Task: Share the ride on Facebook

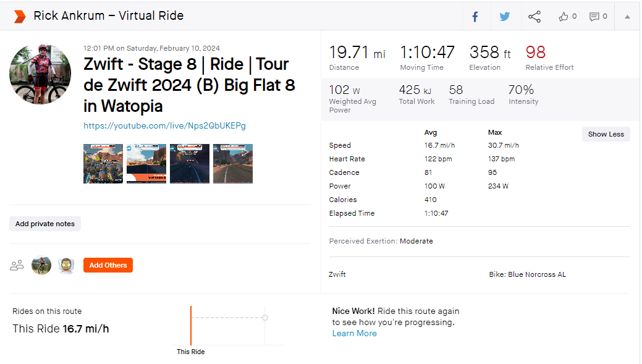Action: [475, 17]
